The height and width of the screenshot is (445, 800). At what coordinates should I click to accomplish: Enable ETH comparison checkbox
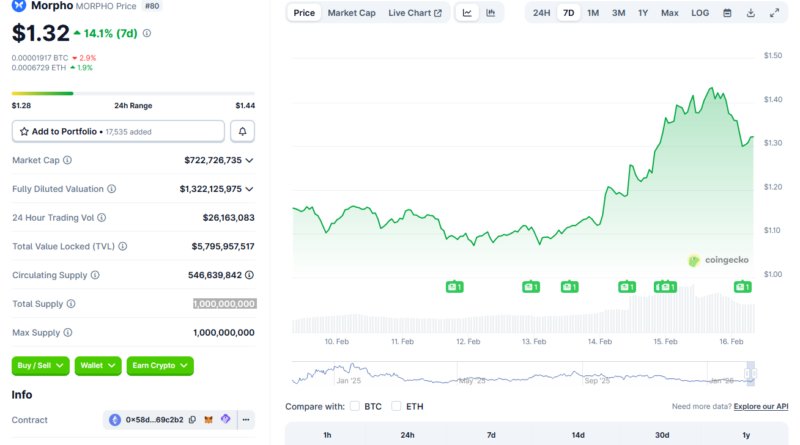point(397,406)
